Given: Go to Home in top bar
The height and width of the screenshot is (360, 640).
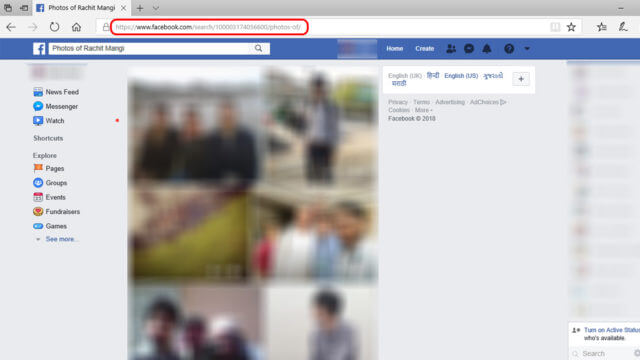Looking at the screenshot, I should pos(395,48).
